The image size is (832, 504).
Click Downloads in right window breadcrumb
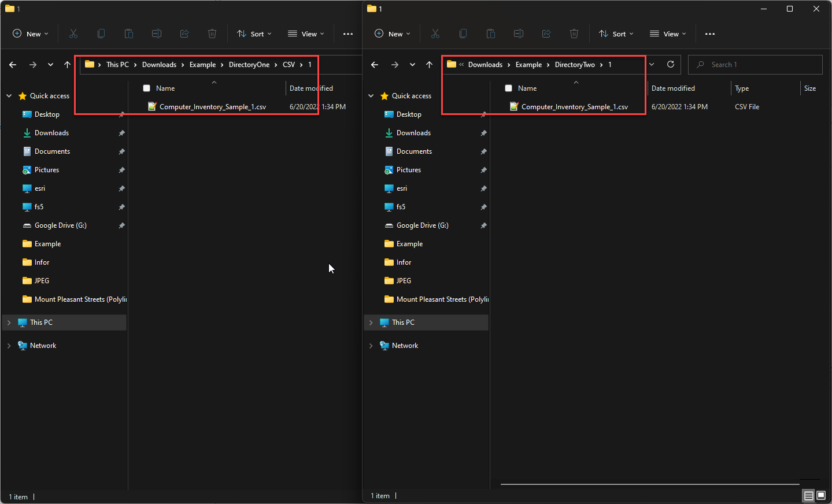click(485, 65)
